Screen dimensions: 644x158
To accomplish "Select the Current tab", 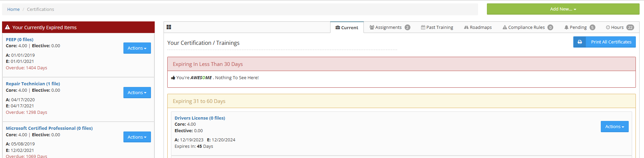I will tap(347, 28).
